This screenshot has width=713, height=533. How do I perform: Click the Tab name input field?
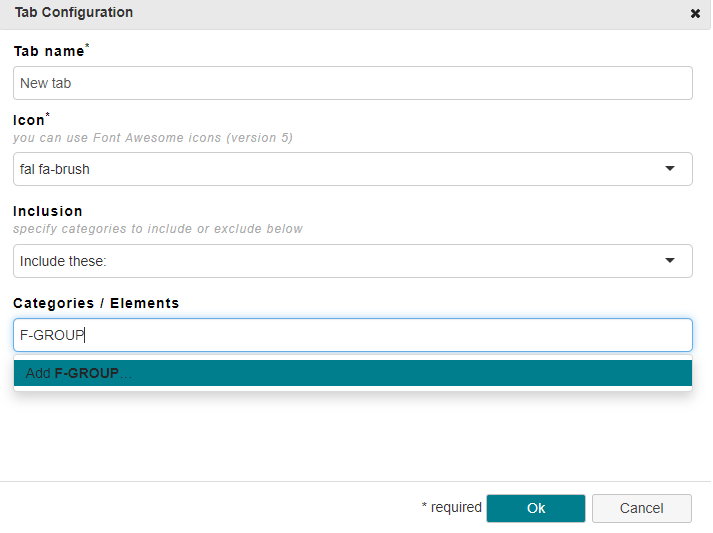(x=353, y=83)
